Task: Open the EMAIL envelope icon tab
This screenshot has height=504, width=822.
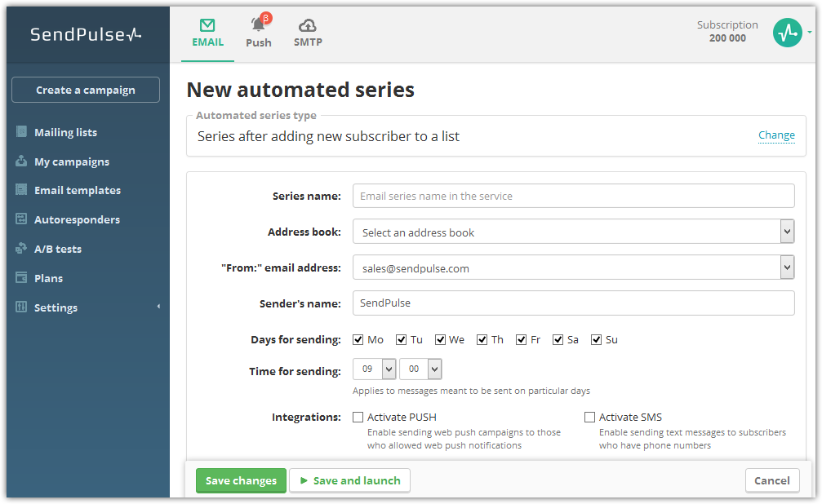Action: [x=207, y=25]
